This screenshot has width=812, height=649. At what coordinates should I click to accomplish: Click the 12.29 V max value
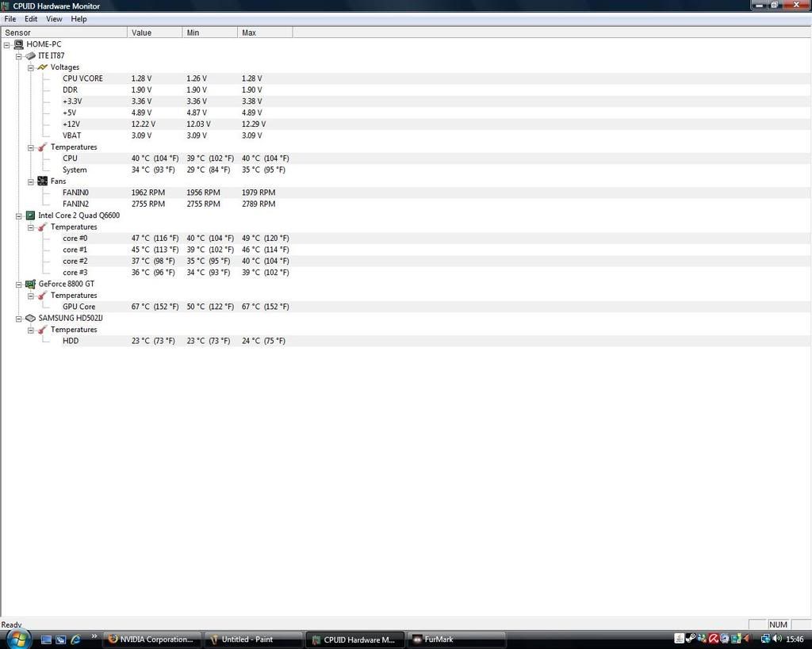pos(254,124)
